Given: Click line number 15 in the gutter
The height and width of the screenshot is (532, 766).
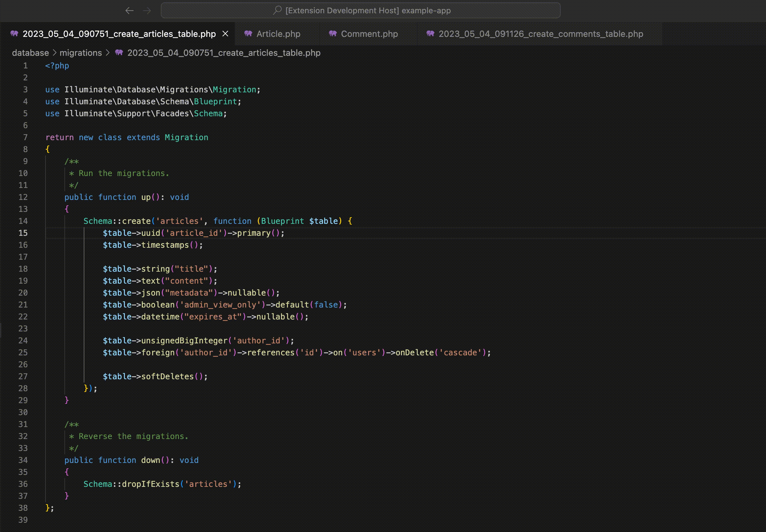Looking at the screenshot, I should (23, 233).
